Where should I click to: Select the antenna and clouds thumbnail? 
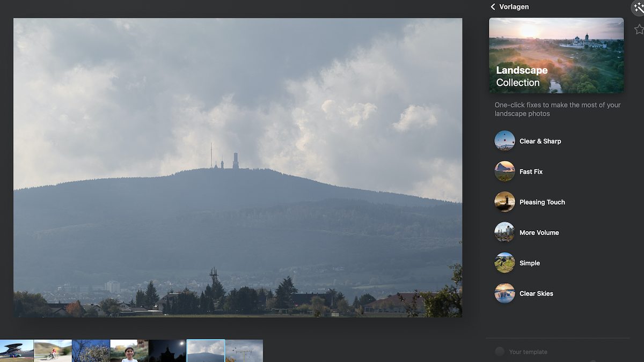(244, 351)
